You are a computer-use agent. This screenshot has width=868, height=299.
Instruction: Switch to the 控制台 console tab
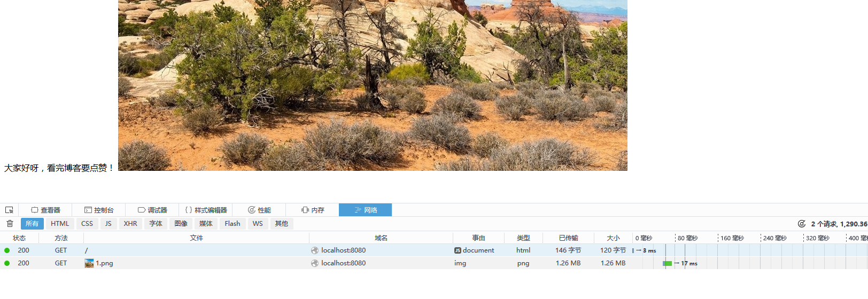99,210
